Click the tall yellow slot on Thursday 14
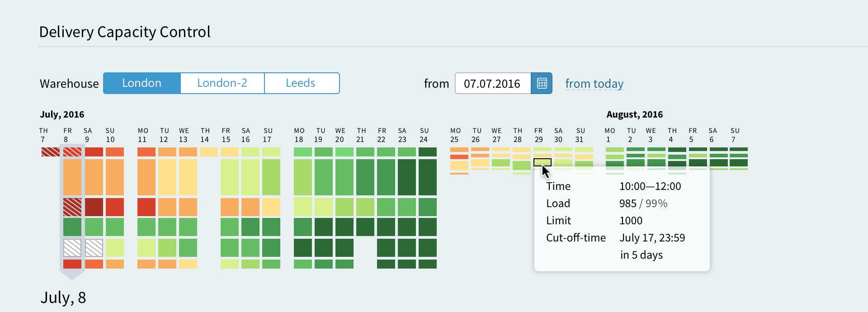The height and width of the screenshot is (312, 868). (209, 152)
